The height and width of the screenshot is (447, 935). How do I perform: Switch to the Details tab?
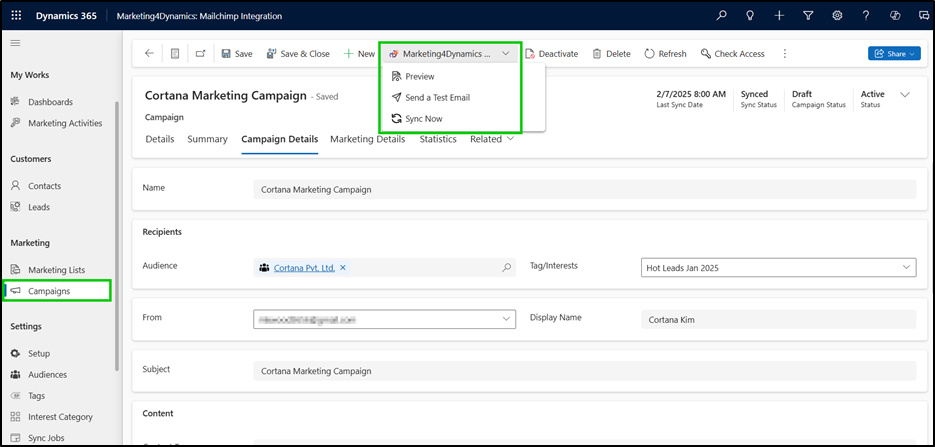pyautogui.click(x=160, y=139)
